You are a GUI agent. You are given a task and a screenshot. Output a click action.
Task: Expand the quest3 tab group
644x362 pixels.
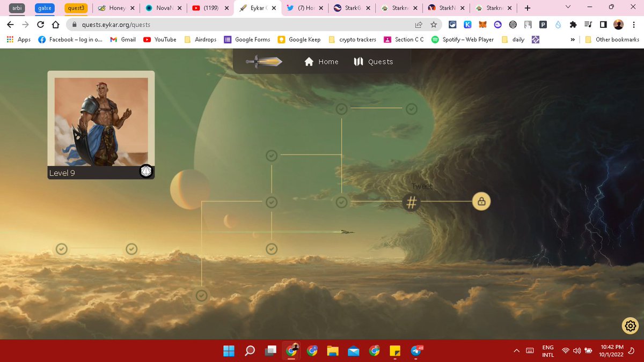(75, 8)
